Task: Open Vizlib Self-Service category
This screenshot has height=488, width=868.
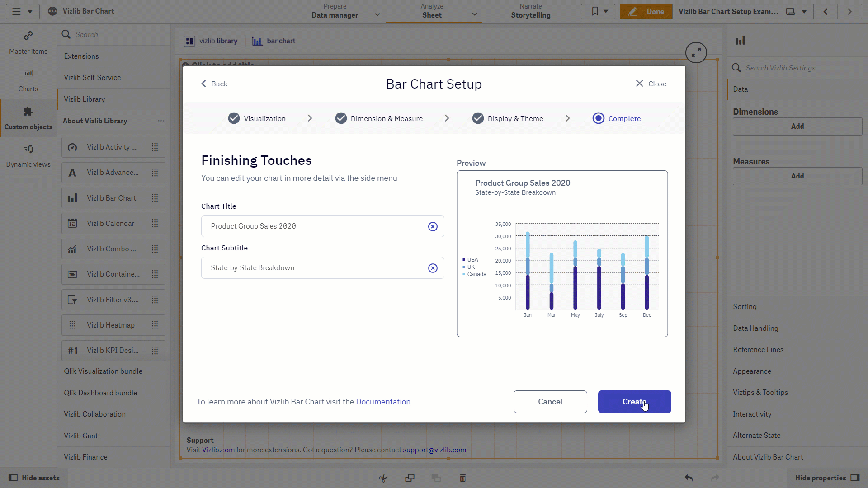Action: coord(113,78)
